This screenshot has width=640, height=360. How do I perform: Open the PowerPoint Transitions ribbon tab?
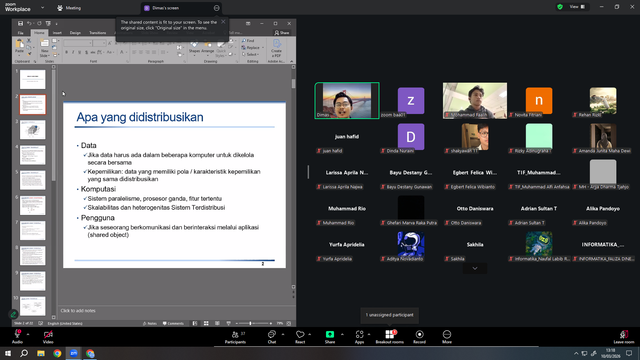[98, 33]
